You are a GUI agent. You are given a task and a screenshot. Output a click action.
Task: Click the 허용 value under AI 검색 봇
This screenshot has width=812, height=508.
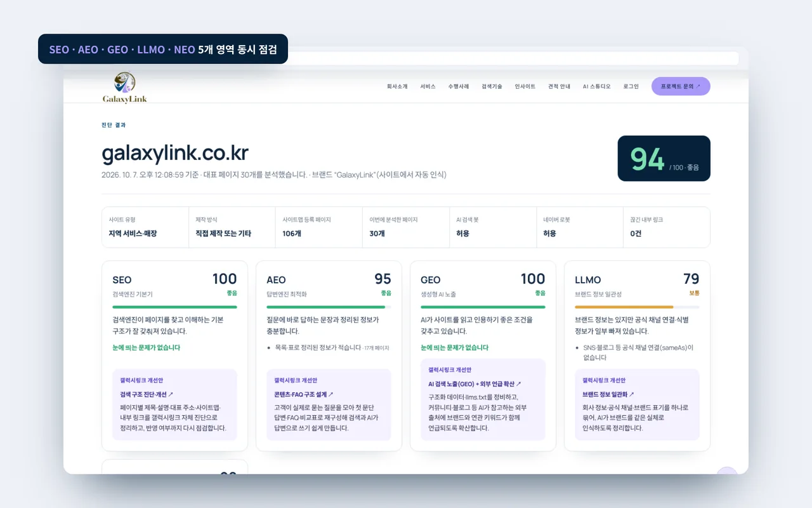(x=462, y=234)
